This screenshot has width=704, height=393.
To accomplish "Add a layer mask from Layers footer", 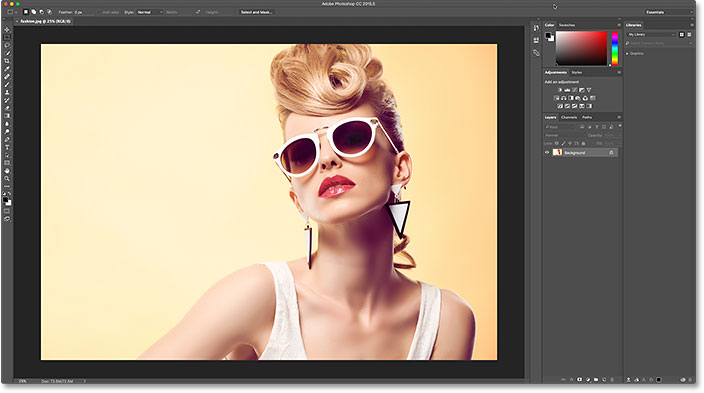I will tap(580, 380).
